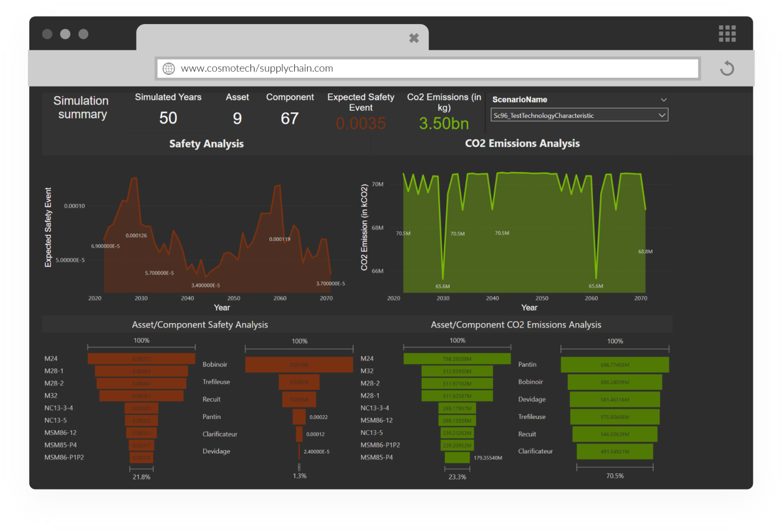Click the 65.6M dip near 2030

tap(442, 278)
